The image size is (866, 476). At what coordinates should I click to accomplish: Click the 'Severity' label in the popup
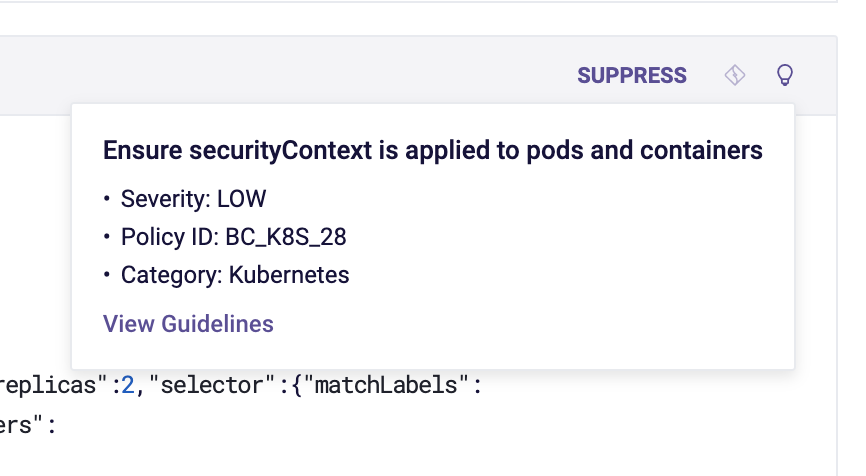coord(165,199)
